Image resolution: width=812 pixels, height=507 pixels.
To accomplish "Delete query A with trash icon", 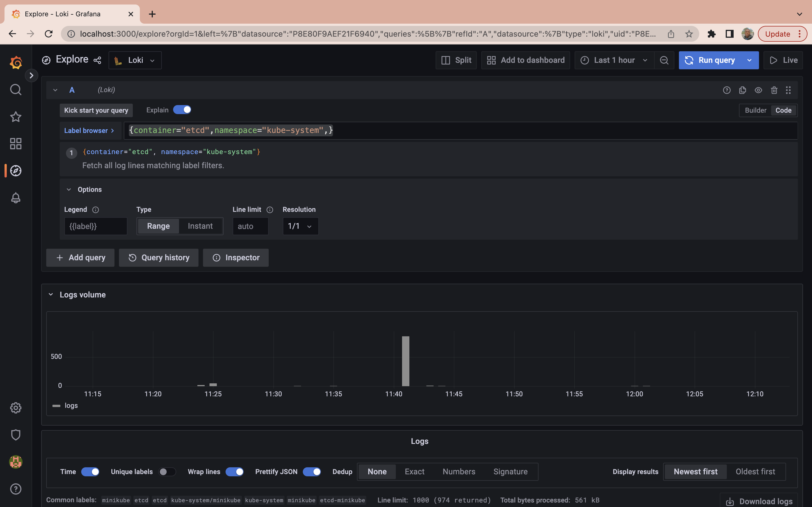I will (x=774, y=90).
